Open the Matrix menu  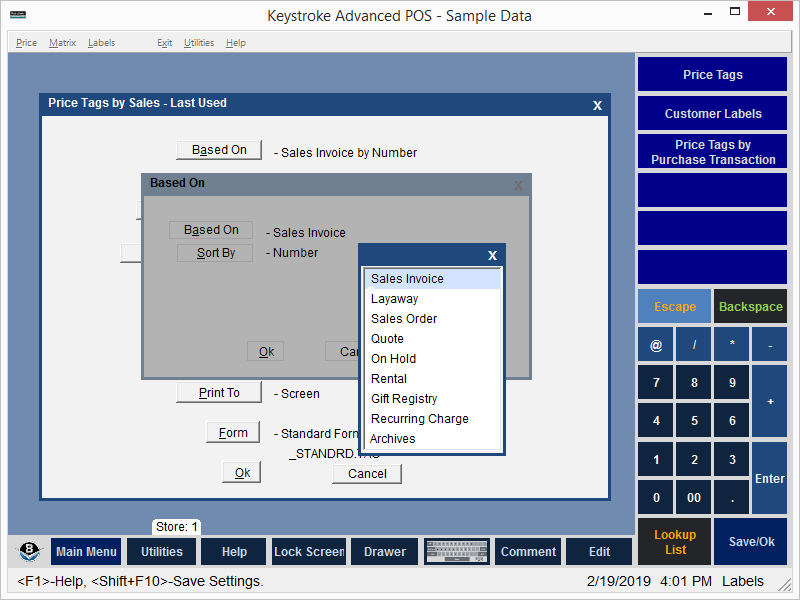62,43
